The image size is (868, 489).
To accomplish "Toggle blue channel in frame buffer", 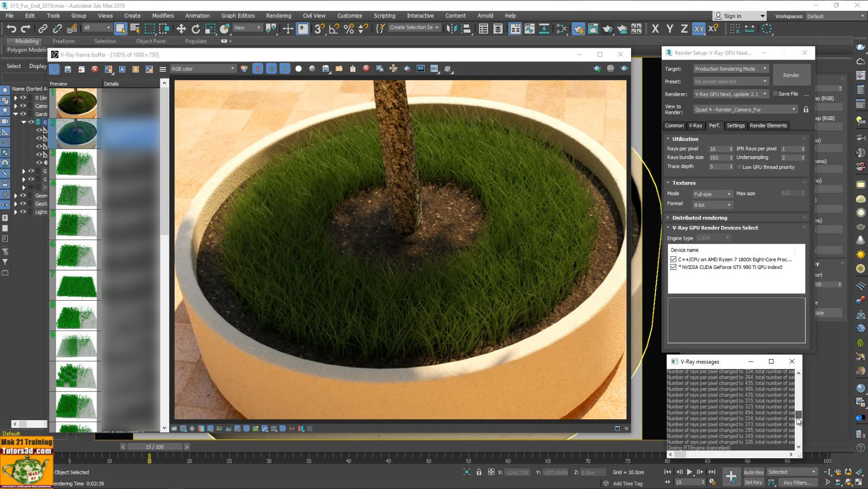I will pos(285,69).
